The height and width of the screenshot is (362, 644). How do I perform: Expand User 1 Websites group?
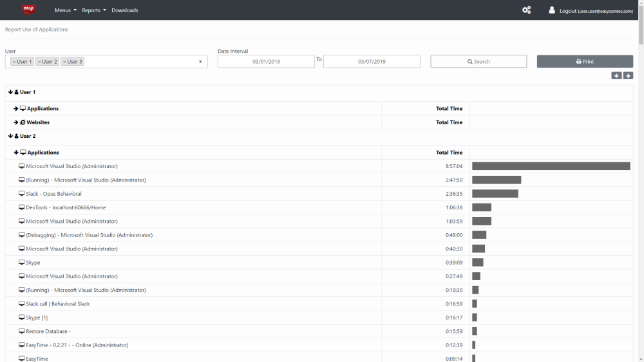[x=15, y=122]
